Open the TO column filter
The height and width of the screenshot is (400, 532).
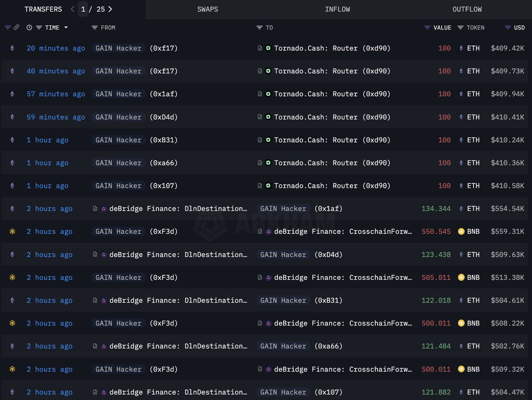coord(259,27)
